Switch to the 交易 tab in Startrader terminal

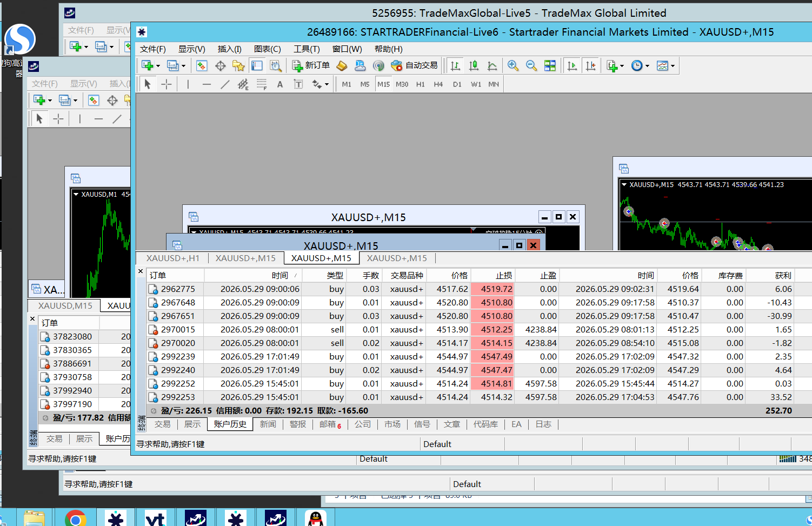(x=163, y=424)
